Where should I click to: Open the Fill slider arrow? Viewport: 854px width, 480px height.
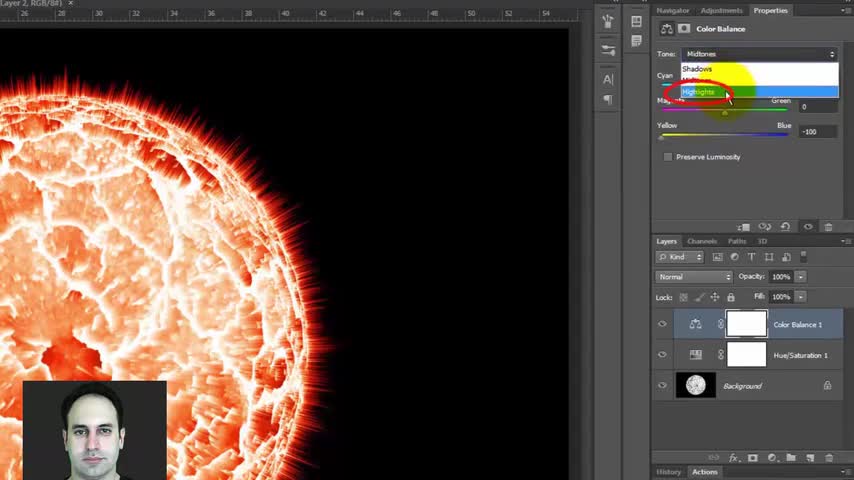[801, 297]
